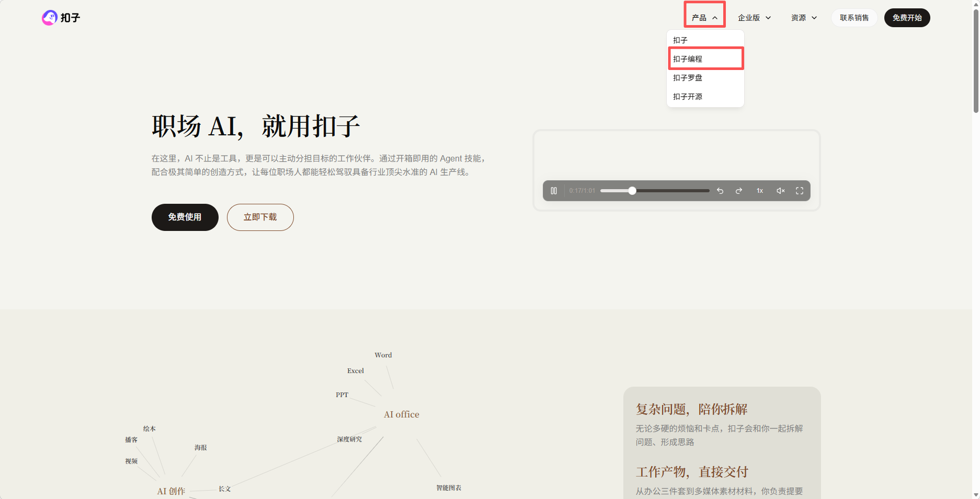
Task: Click the 职场 AI，就用扣子 headline
Action: click(x=256, y=126)
